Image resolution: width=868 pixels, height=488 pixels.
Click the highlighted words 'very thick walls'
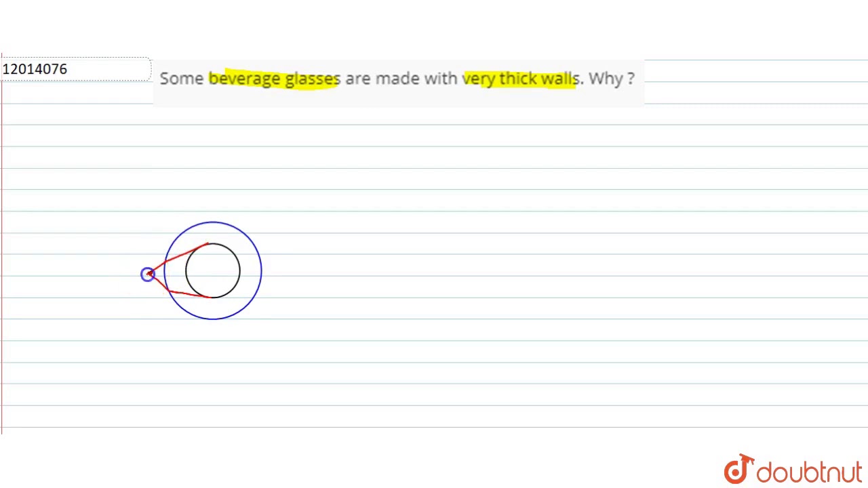pos(521,79)
